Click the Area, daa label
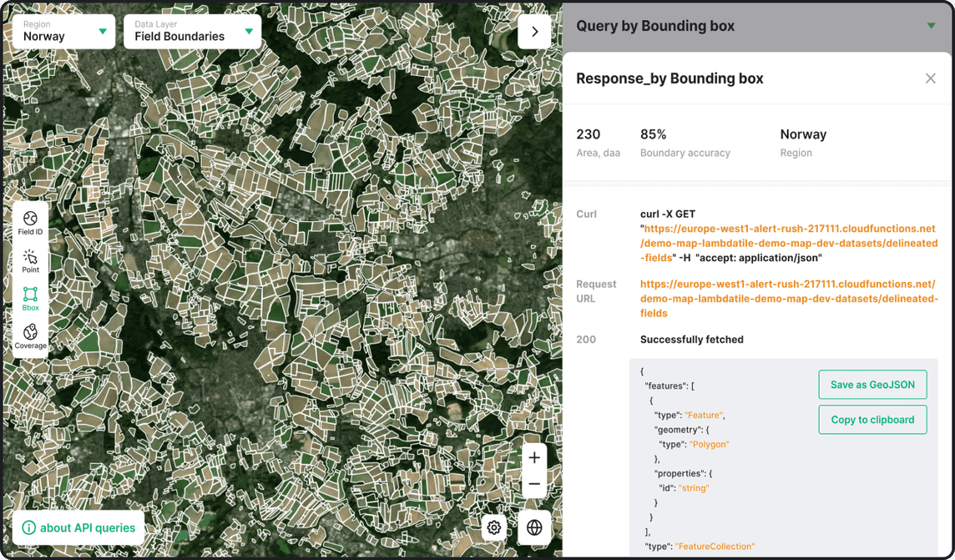 [598, 154]
